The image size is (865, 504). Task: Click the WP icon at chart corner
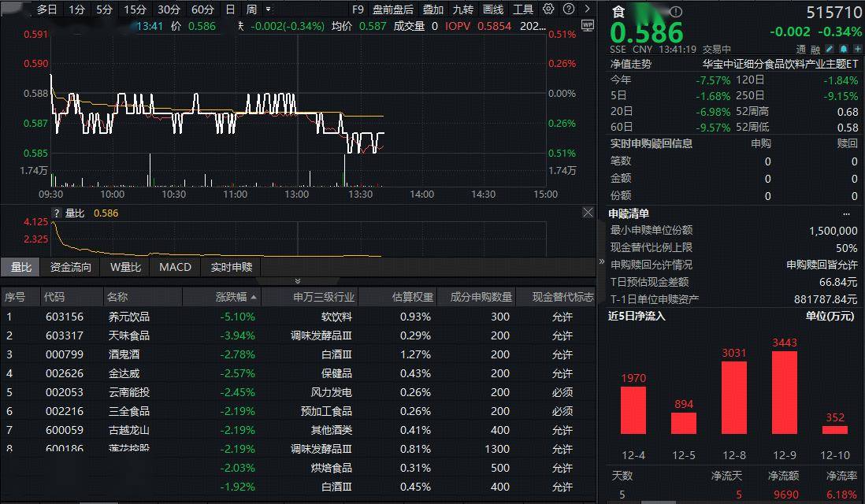tap(587, 25)
